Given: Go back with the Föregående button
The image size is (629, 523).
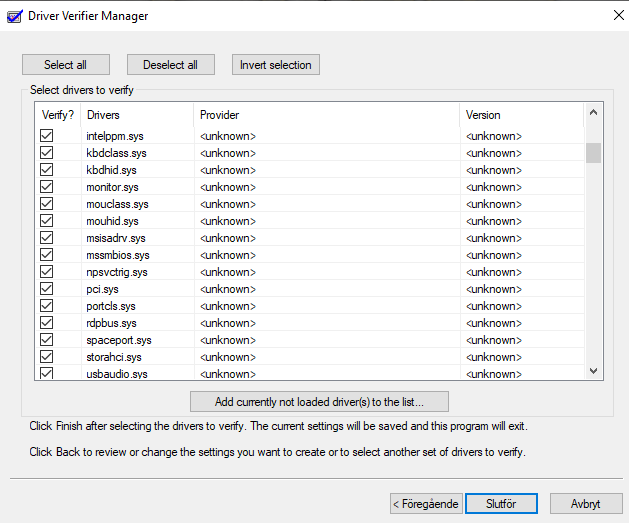Looking at the screenshot, I should click(x=426, y=504).
